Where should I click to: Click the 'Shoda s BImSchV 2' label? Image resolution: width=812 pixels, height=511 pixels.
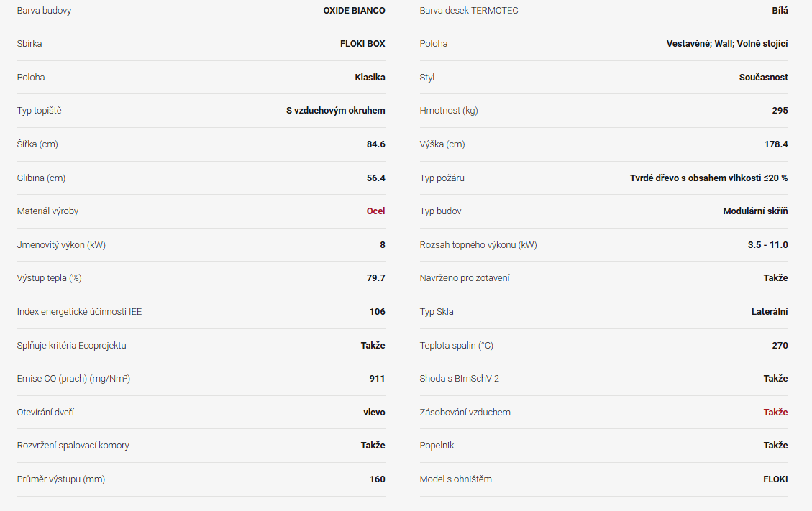pos(459,379)
